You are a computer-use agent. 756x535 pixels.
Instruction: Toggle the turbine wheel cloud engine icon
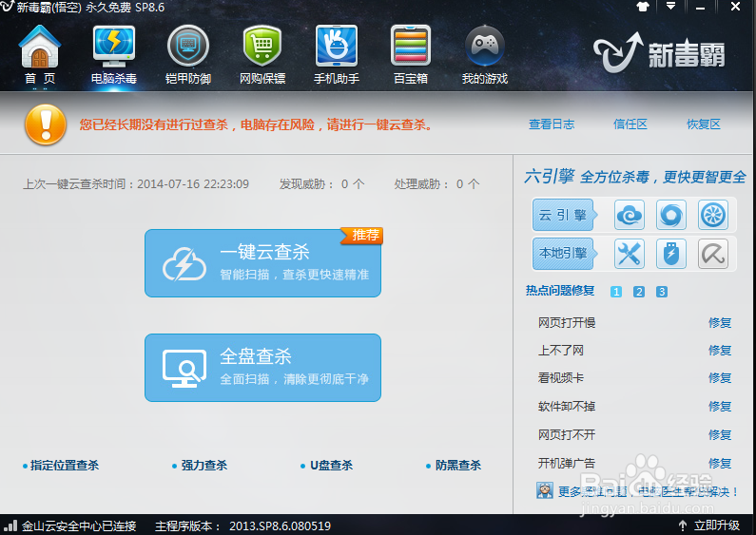[x=713, y=215]
